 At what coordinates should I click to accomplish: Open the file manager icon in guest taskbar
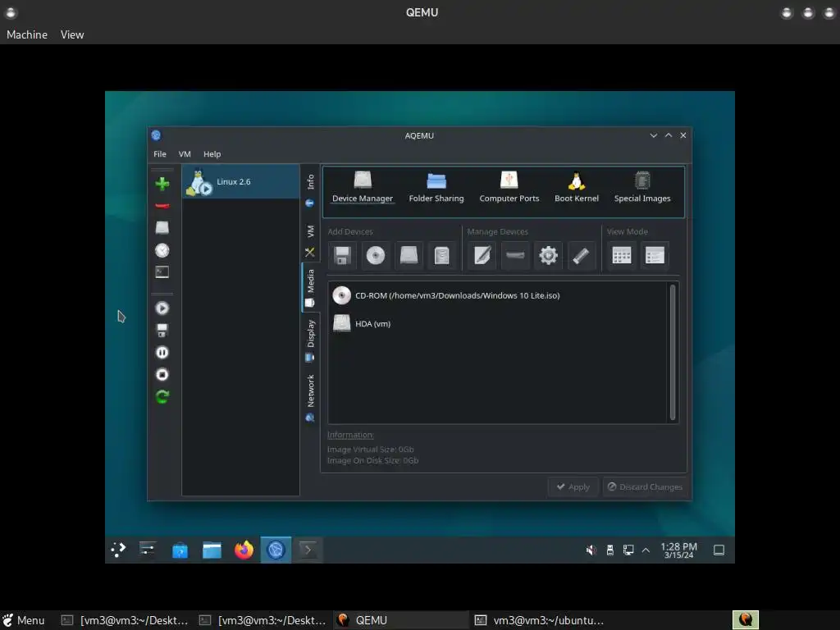(x=212, y=550)
